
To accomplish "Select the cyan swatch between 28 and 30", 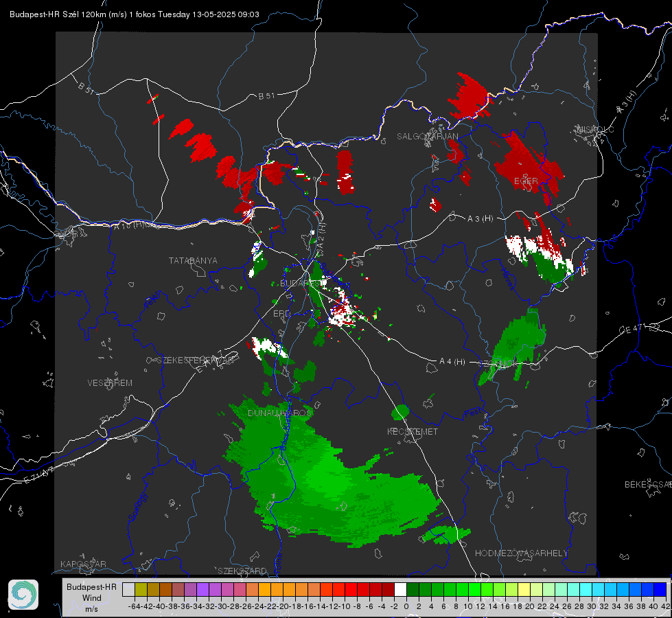I will click(586, 590).
